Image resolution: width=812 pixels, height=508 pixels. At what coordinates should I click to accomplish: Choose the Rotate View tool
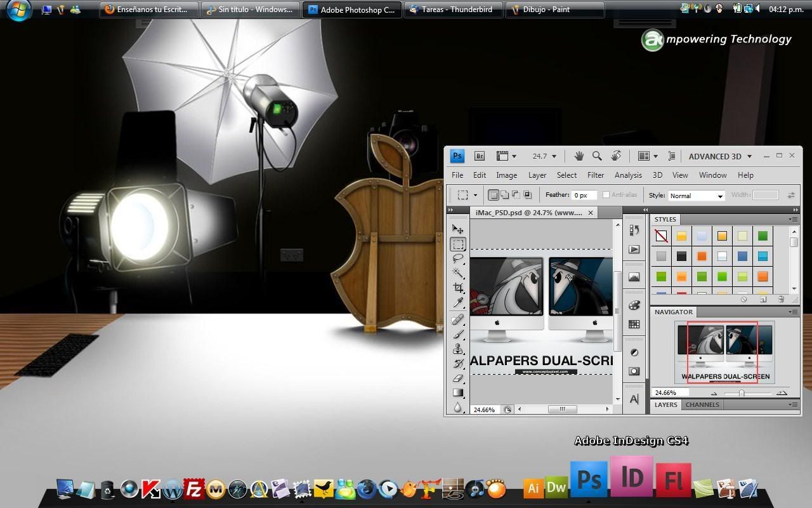click(x=615, y=156)
